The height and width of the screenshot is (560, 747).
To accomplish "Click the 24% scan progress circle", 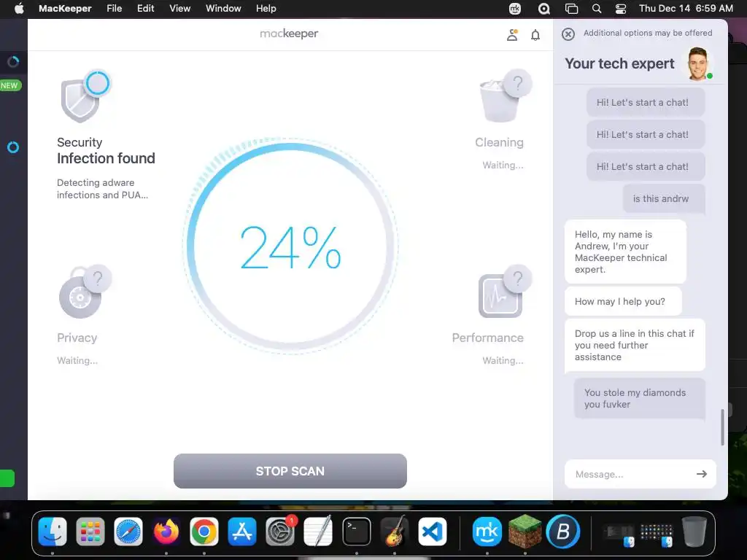I will (x=290, y=246).
